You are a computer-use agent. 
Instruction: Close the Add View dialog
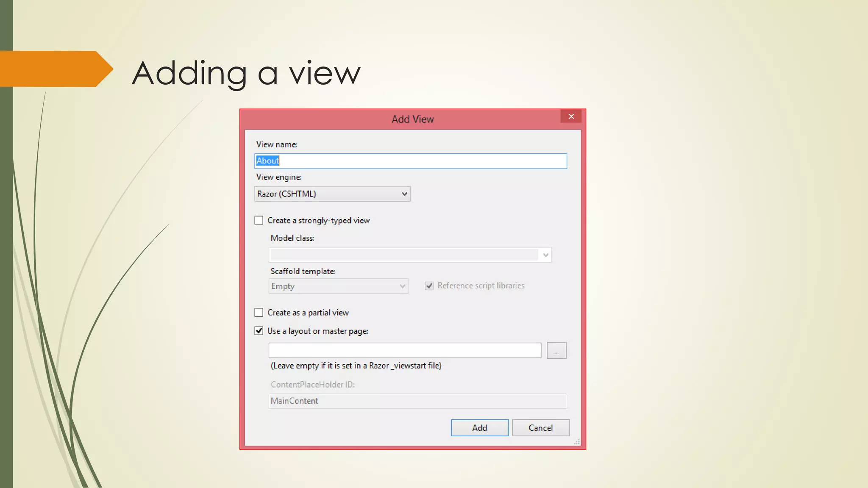pos(571,116)
